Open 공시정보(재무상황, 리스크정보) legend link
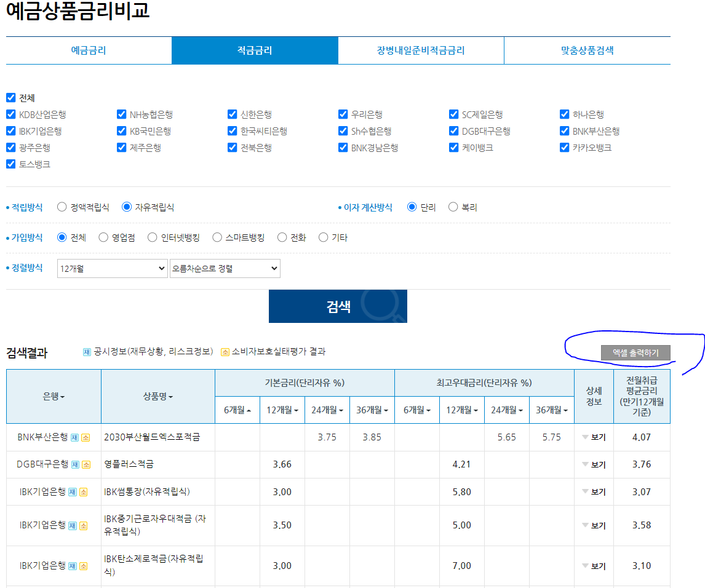705x588 pixels. [148, 352]
